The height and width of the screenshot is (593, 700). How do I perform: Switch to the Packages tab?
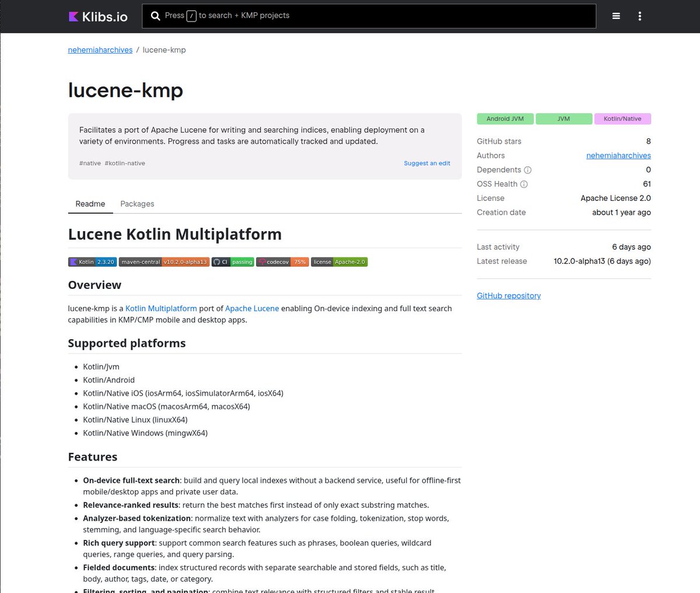click(137, 204)
